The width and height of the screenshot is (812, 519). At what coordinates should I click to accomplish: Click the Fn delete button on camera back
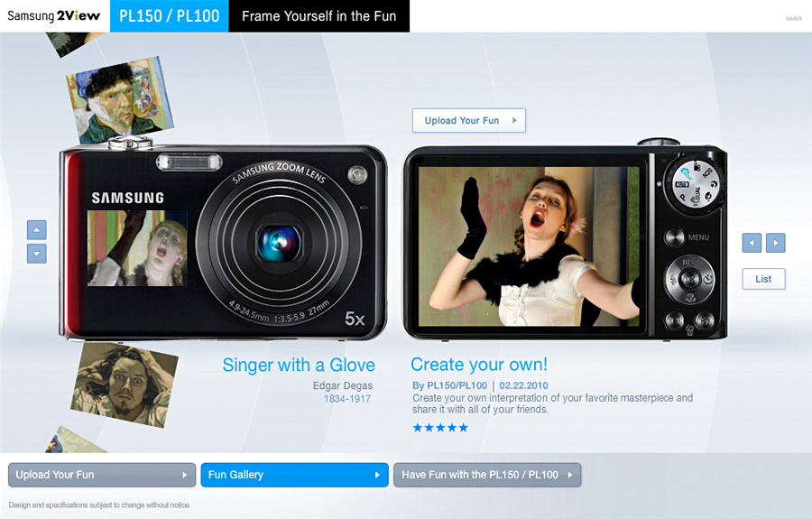coord(705,321)
